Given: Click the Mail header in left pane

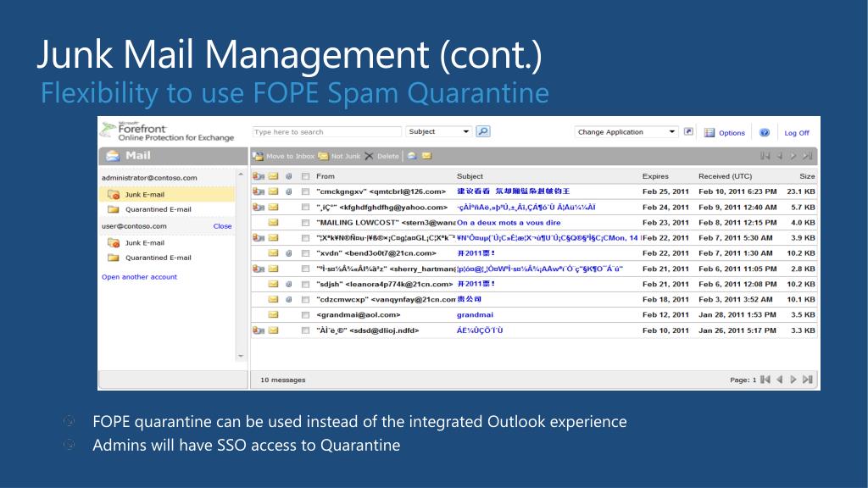Looking at the screenshot, I should coord(173,156).
